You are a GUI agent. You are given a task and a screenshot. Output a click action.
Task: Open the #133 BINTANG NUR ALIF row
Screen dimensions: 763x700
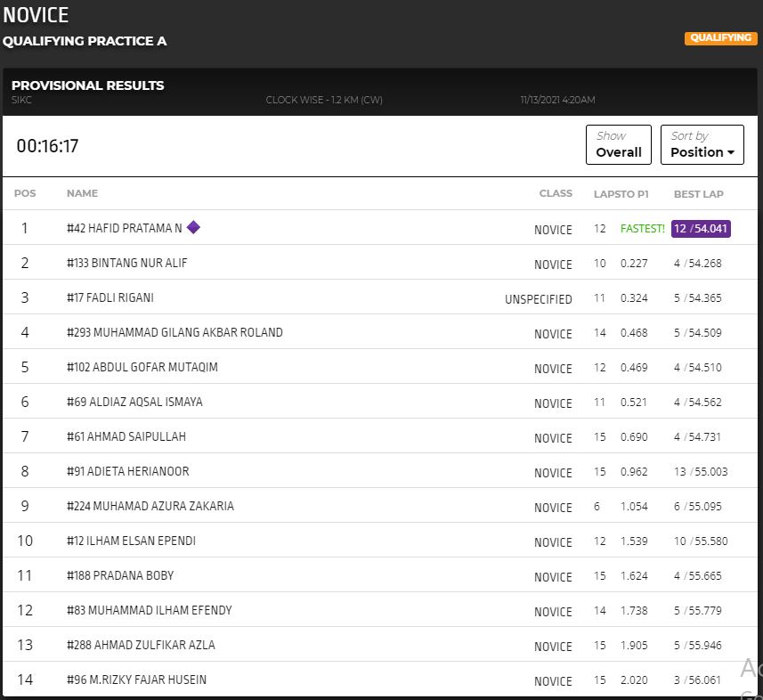(126, 264)
